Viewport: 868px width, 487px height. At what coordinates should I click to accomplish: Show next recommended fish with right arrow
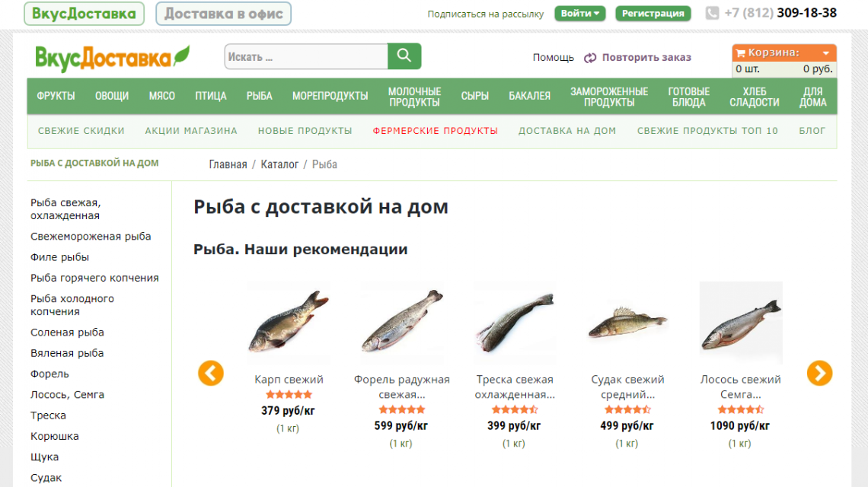tap(819, 373)
